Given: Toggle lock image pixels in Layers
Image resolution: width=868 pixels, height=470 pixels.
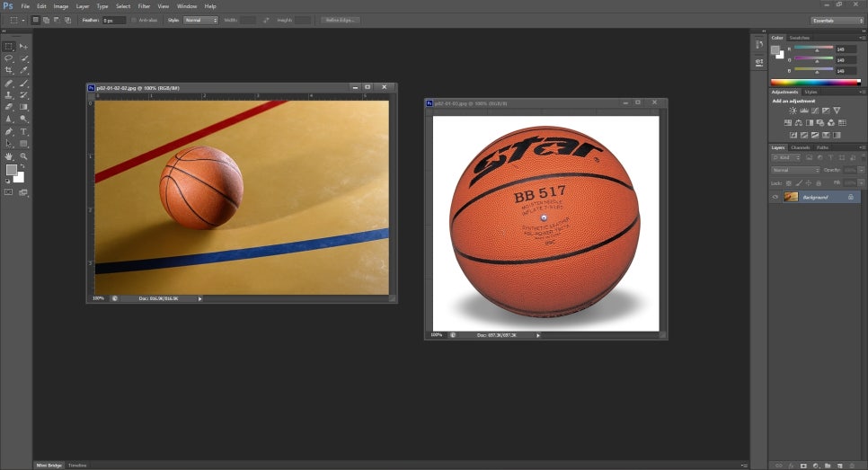Looking at the screenshot, I should pyautogui.click(x=799, y=183).
